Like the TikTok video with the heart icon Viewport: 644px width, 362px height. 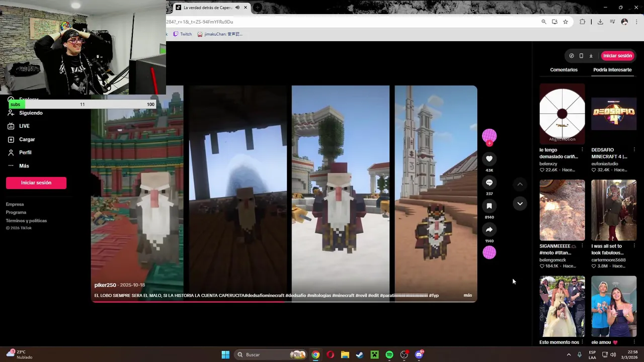pos(489,159)
